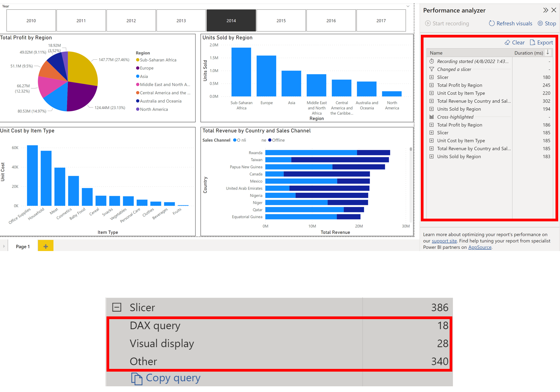Select 2015 in the Year slicer

tap(281, 20)
